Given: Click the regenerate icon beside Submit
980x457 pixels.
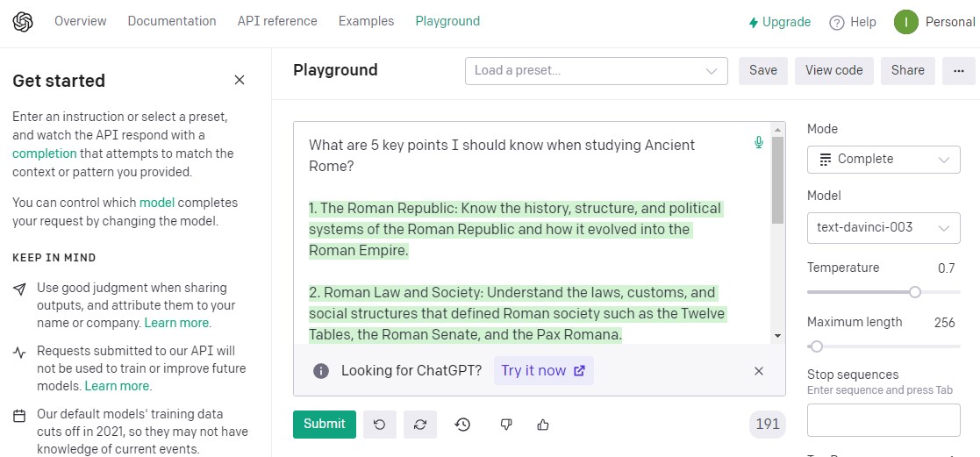Looking at the screenshot, I should coord(420,425).
